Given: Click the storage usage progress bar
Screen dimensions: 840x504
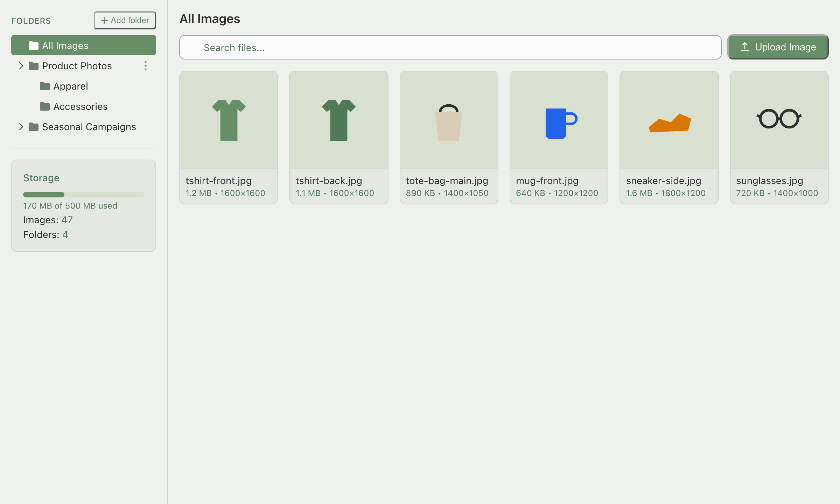Looking at the screenshot, I should pyautogui.click(x=84, y=195).
